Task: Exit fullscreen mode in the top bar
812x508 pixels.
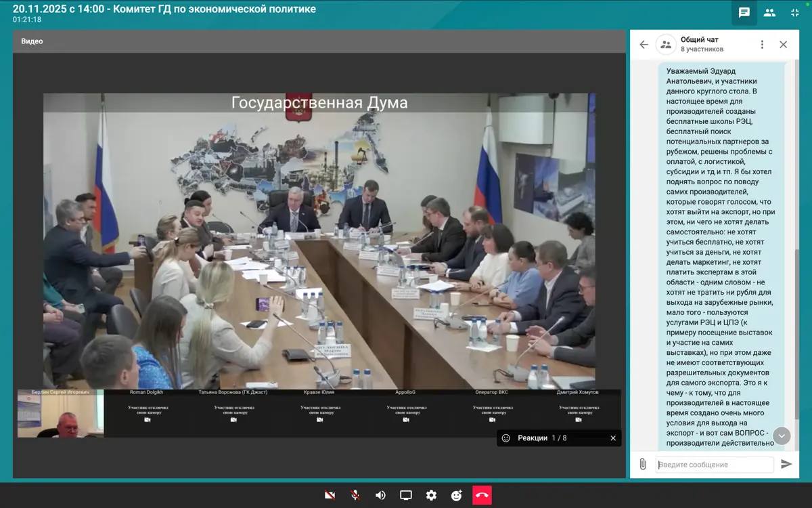Action: point(795,13)
